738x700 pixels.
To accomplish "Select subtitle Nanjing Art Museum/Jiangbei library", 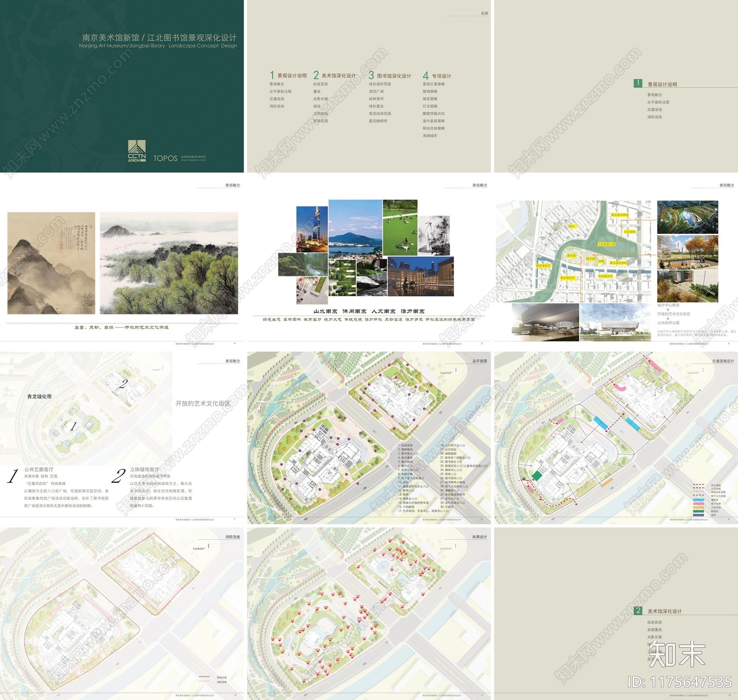I will 122,46.
